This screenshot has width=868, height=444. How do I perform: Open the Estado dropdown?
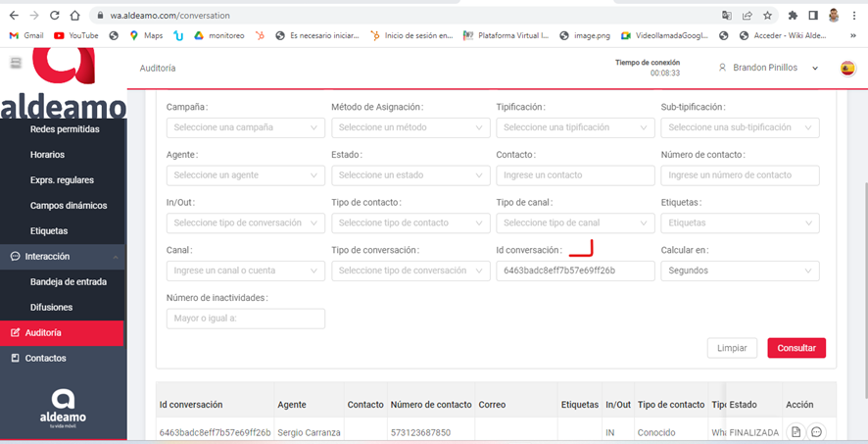click(x=410, y=174)
